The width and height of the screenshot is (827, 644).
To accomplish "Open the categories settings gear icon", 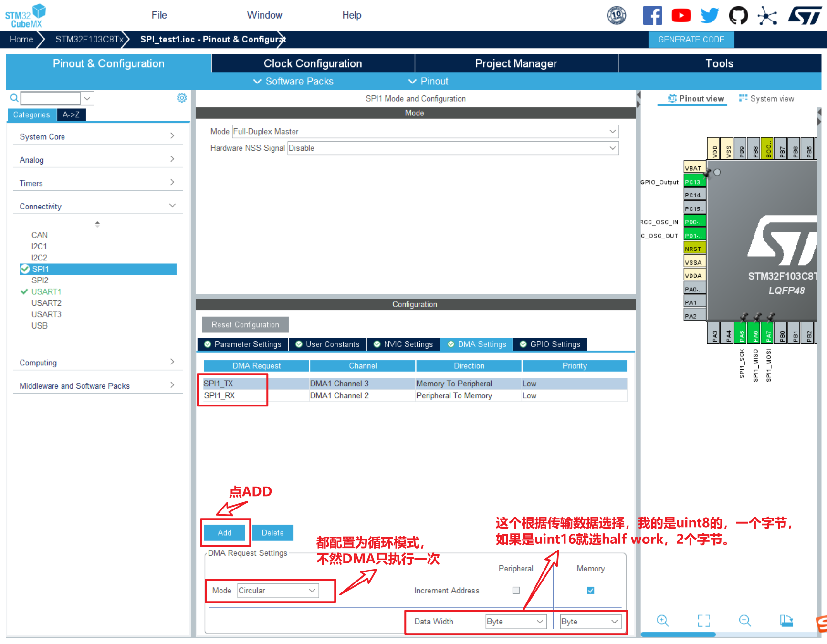I will (182, 98).
